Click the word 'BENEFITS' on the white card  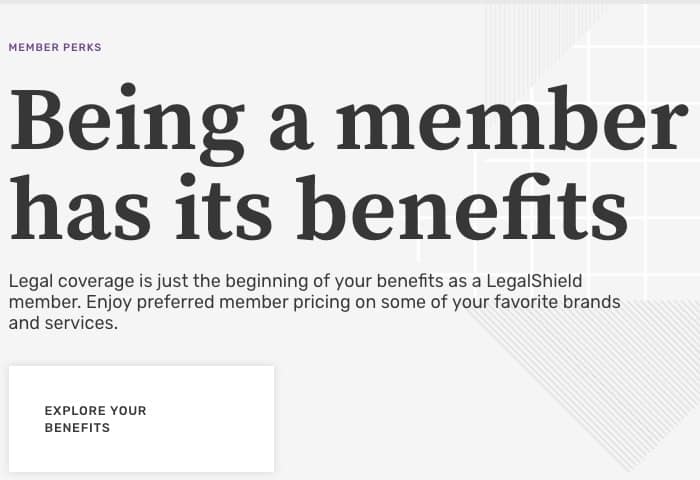(x=77, y=428)
